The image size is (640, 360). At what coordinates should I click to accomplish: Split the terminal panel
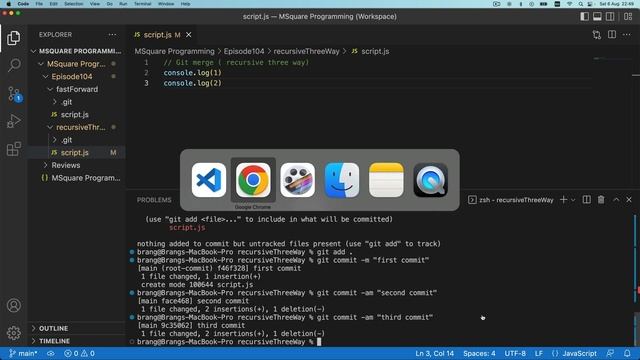tap(587, 200)
